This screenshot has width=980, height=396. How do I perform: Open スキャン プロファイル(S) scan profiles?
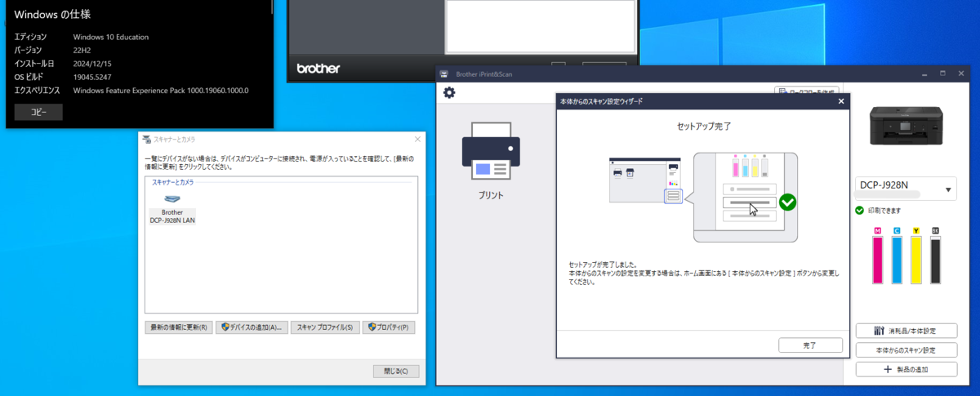tap(325, 327)
